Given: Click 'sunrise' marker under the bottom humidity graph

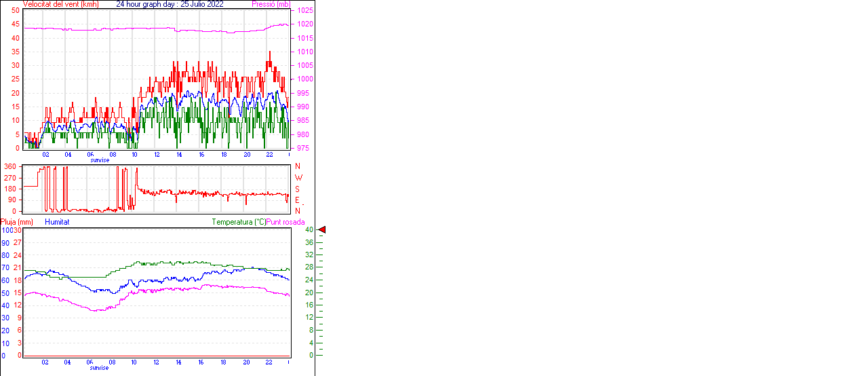Looking at the screenshot, I should point(100,368).
